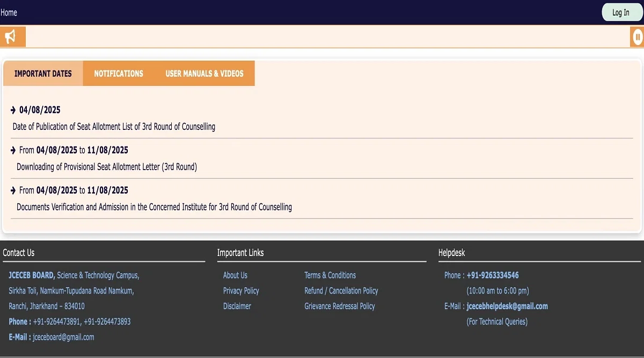
Task: Click the jcecebhelpdesk@gmail.com email address
Action: [507, 306]
